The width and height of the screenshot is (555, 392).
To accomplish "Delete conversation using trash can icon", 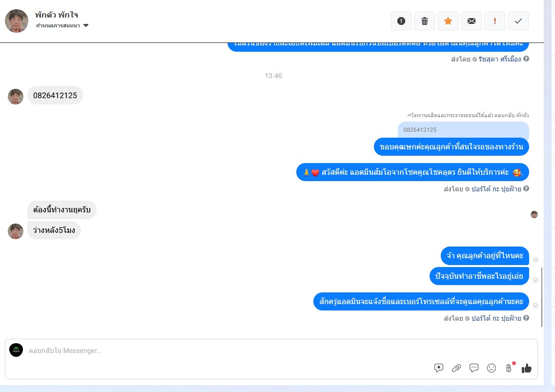I will [x=424, y=21].
